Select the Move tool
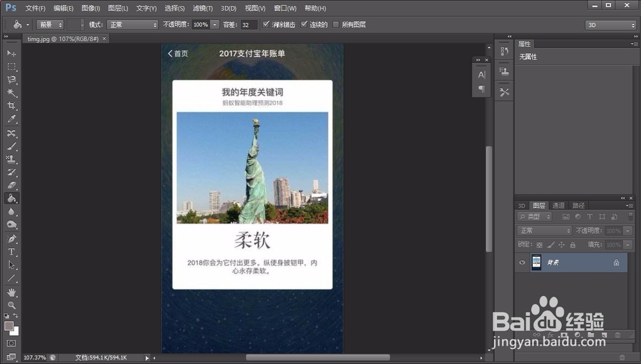Viewport: 641px width, 364px height. click(x=12, y=54)
